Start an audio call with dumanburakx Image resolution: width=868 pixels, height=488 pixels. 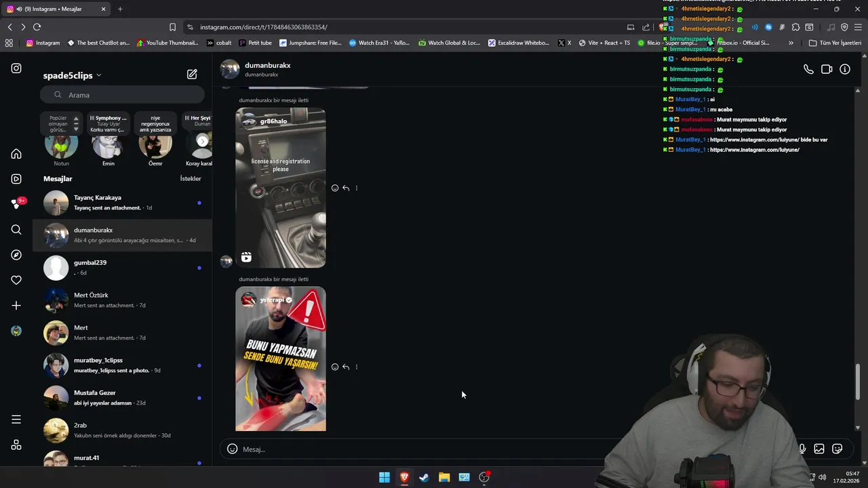(808, 69)
